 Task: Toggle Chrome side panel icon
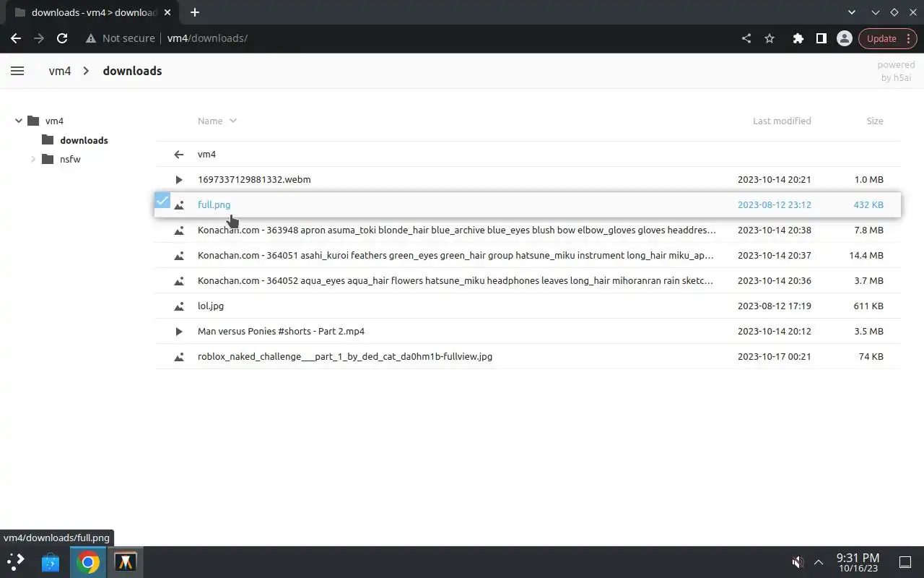[x=821, y=38]
